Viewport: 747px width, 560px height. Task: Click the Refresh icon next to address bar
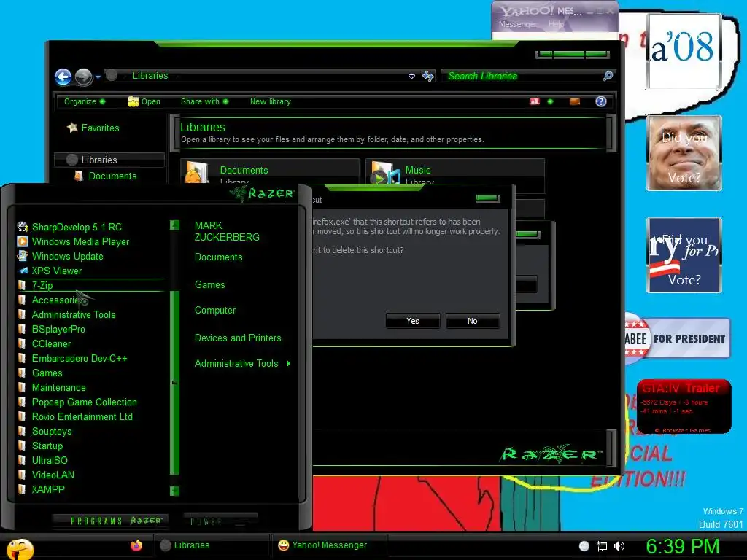[428, 76]
